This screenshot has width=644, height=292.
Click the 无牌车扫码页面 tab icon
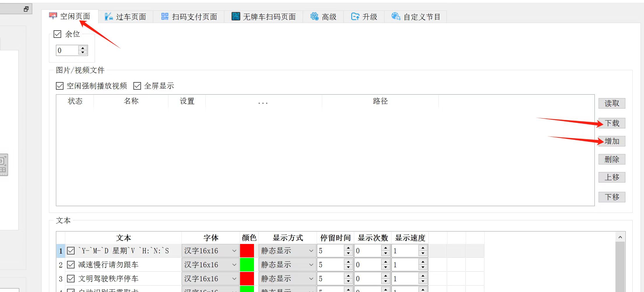click(x=236, y=16)
